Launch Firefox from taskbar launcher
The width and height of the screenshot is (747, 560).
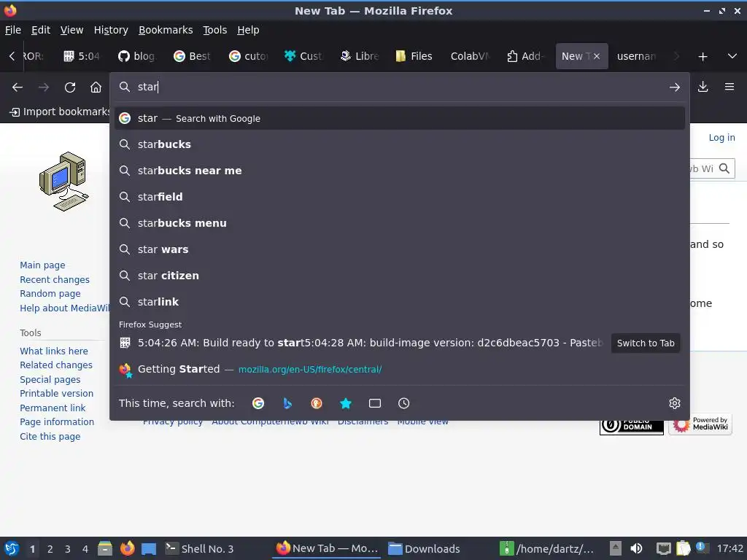[x=127, y=548]
